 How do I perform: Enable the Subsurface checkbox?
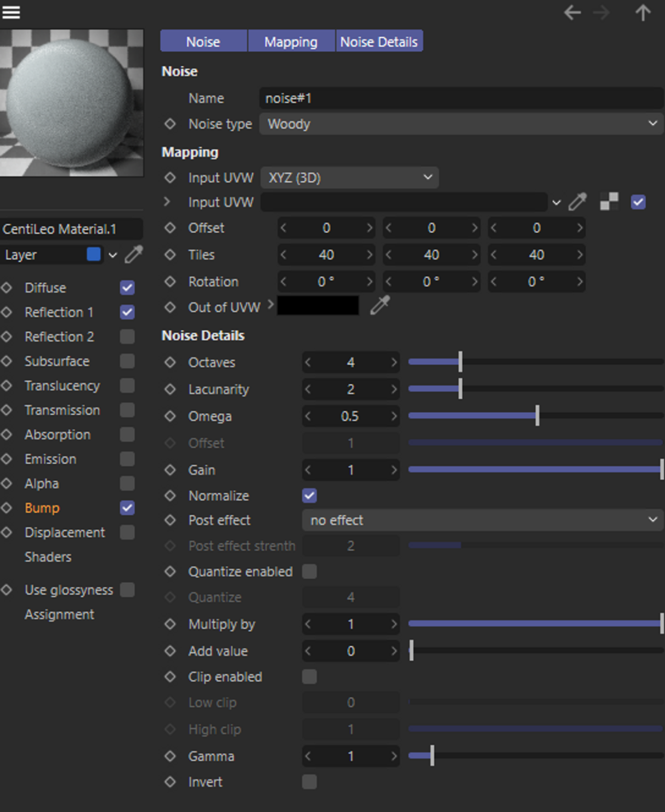click(127, 361)
